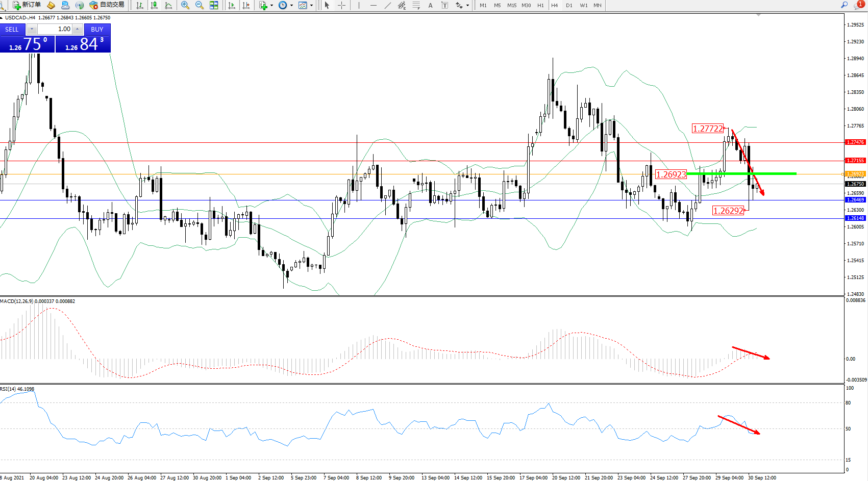Click the Zoom In magnifier icon

185,5
